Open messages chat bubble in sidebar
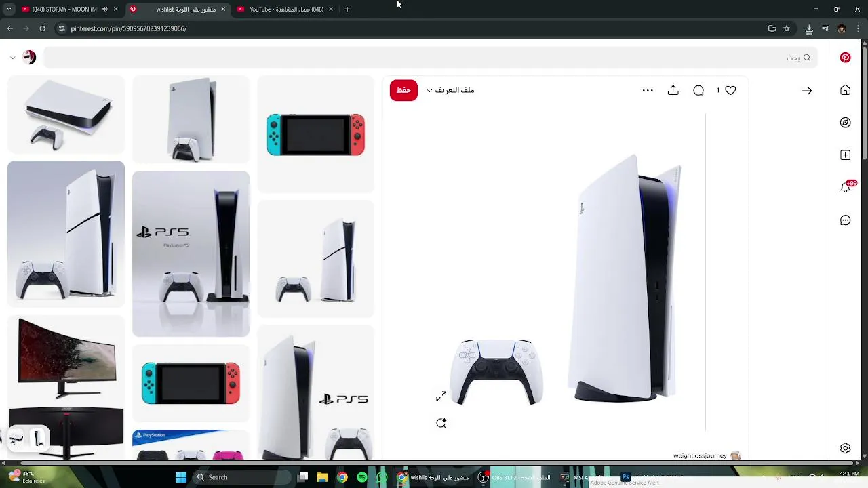 (845, 220)
